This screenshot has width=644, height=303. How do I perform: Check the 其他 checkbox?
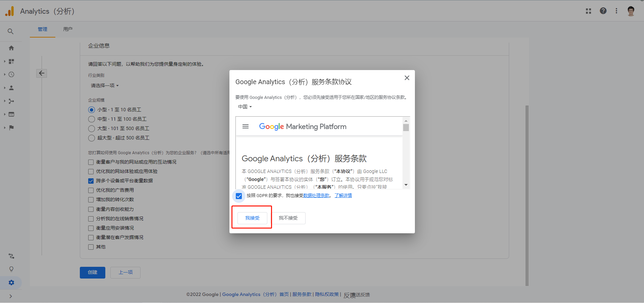tap(91, 247)
